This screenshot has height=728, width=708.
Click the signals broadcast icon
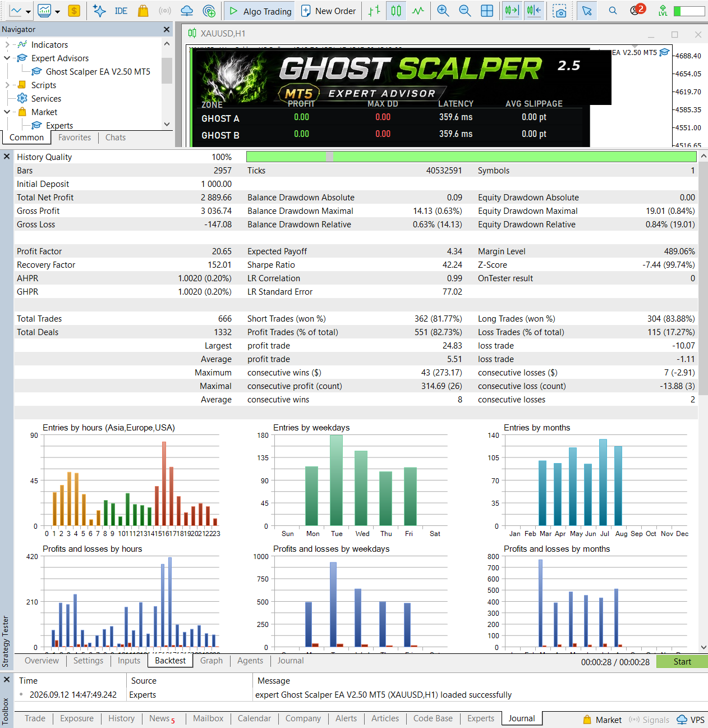coord(165,11)
